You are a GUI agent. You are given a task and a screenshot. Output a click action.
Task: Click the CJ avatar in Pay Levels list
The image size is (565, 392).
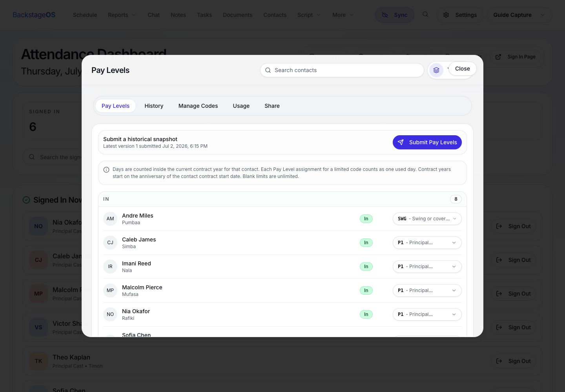tap(110, 243)
